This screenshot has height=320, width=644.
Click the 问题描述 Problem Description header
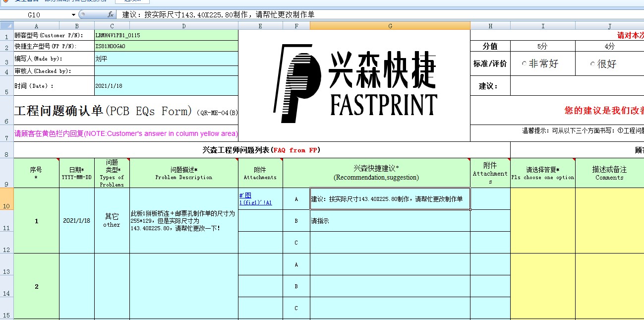tap(184, 173)
